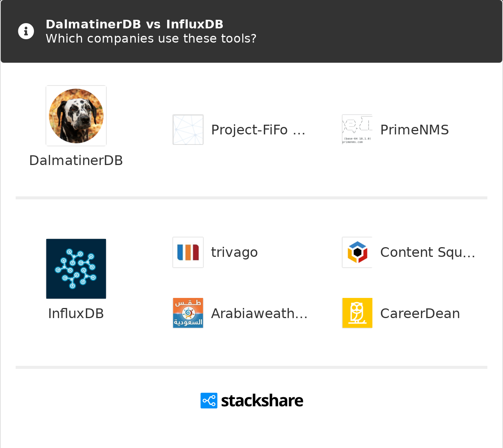
Task: Click the DalmatinerDB vs InfluxDB heading
Action: pyautogui.click(x=134, y=24)
